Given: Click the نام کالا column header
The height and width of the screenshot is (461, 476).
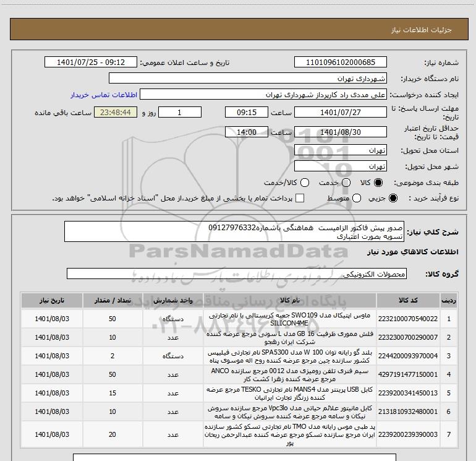Looking at the screenshot, I should [289, 300].
